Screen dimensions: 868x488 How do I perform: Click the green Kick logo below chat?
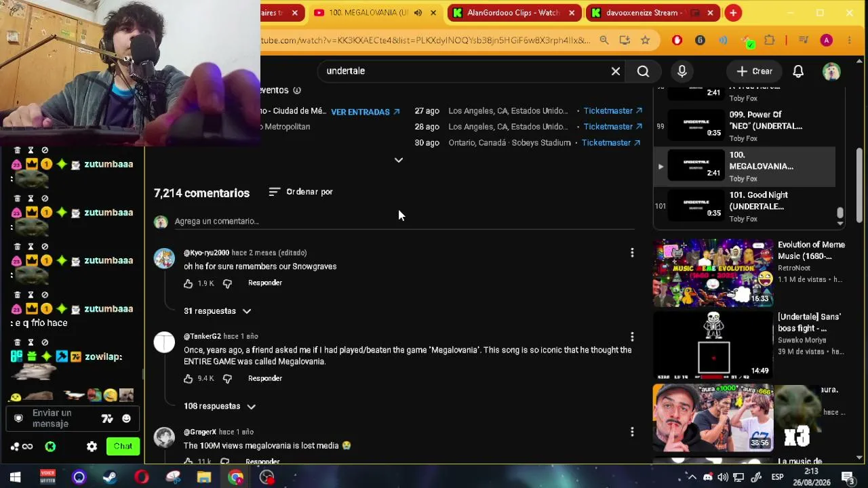click(x=50, y=447)
